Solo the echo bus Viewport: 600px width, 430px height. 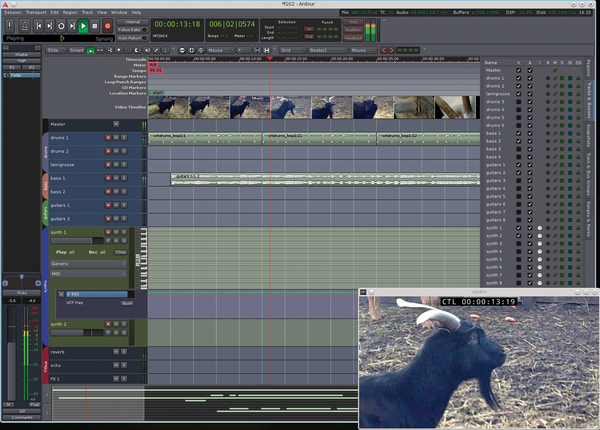(124, 365)
